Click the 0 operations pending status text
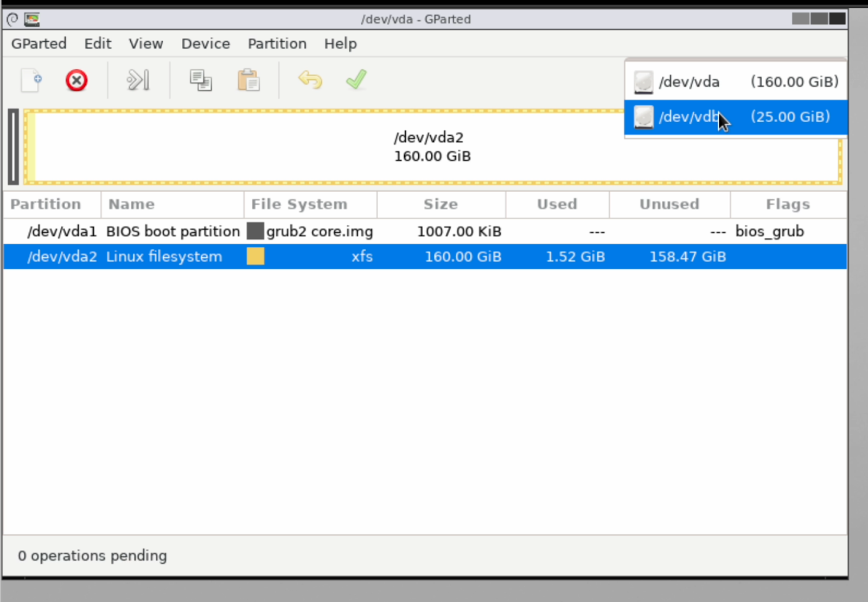 click(x=92, y=556)
